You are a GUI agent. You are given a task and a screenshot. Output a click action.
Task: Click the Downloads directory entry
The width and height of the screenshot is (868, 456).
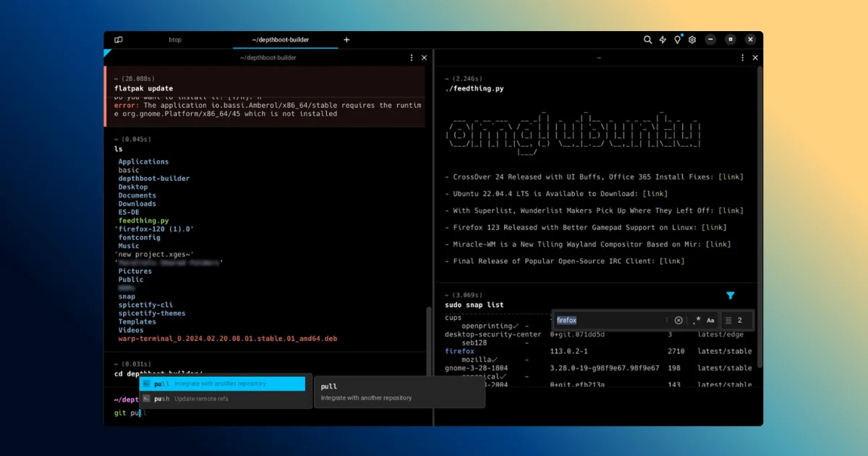click(x=137, y=204)
